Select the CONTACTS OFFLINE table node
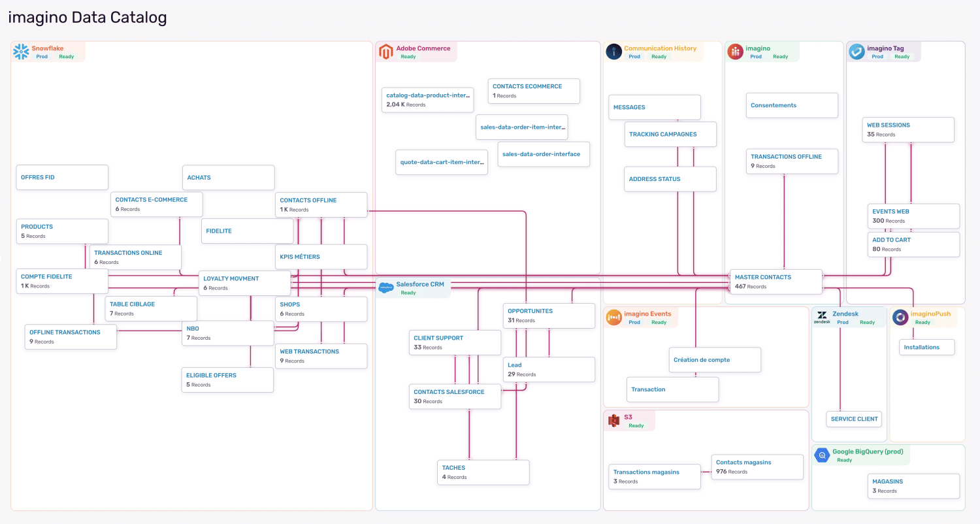This screenshot has width=980, height=524. tap(321, 205)
